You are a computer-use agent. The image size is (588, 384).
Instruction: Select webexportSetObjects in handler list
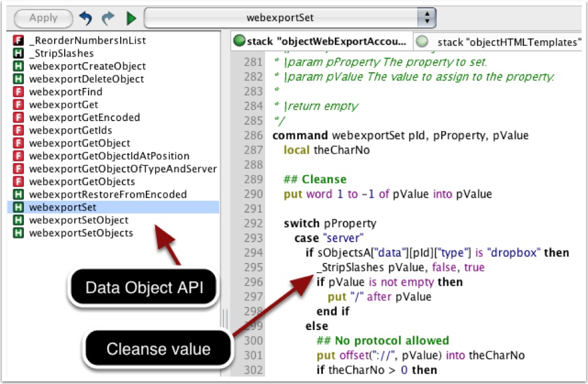coord(82,233)
